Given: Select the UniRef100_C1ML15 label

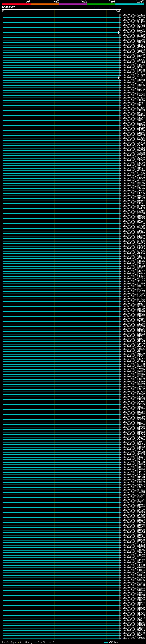Looking at the screenshot, I should (x=134, y=42).
